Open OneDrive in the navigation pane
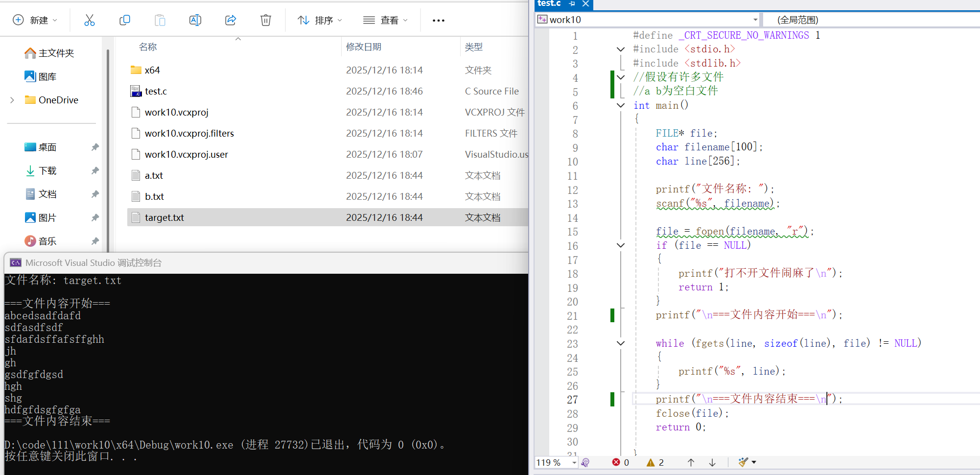 (51, 100)
